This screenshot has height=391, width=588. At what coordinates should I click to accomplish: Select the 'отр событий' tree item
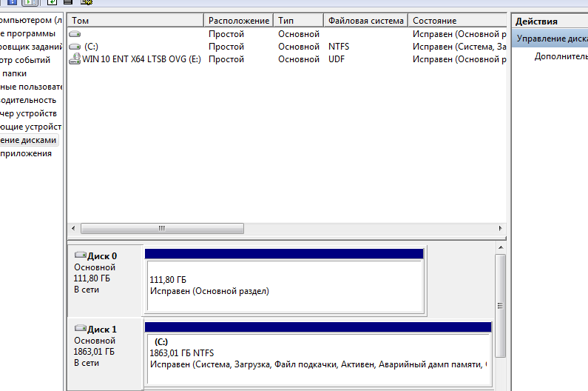coord(24,60)
